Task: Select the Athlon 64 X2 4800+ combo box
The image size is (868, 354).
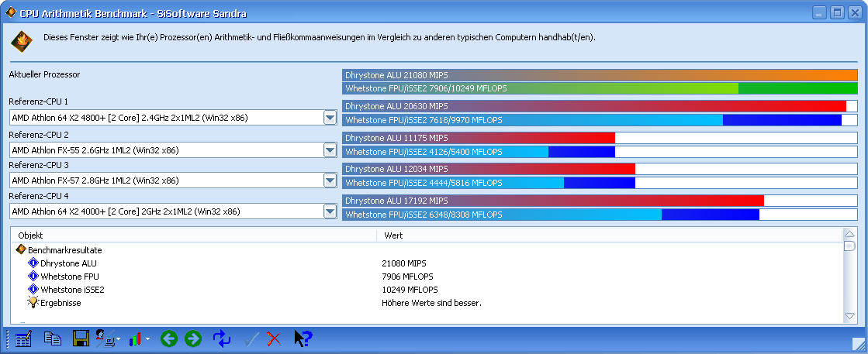Action: 173,118
